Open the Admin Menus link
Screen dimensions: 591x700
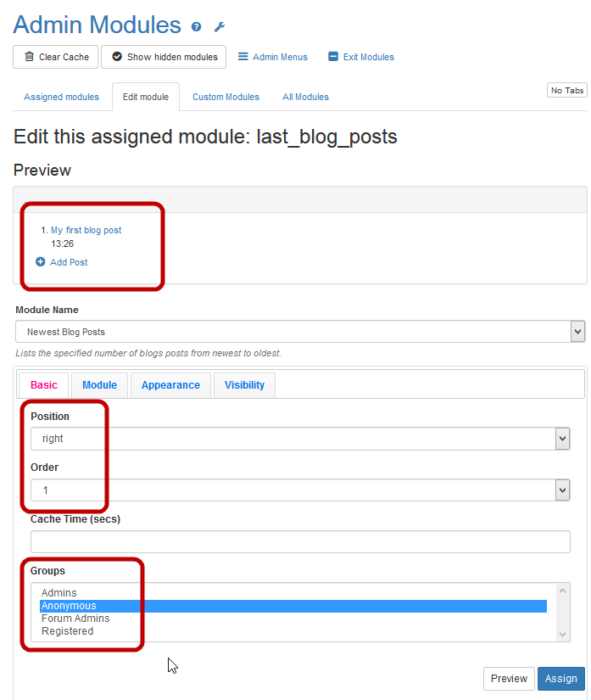[x=272, y=57]
